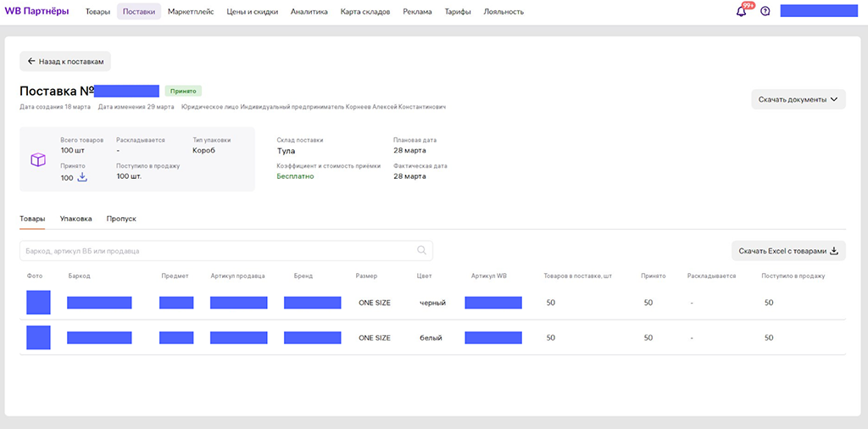Click the Размер column header
The width and height of the screenshot is (868, 429).
[366, 276]
